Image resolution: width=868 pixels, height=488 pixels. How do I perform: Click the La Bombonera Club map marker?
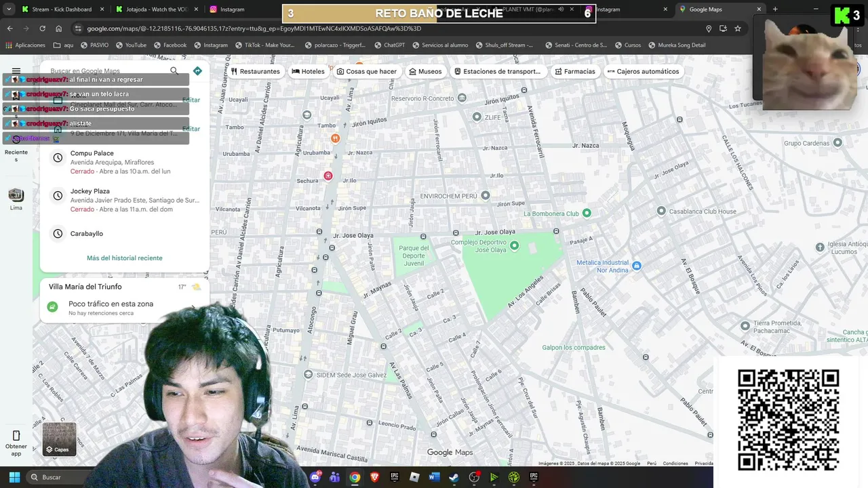(587, 213)
